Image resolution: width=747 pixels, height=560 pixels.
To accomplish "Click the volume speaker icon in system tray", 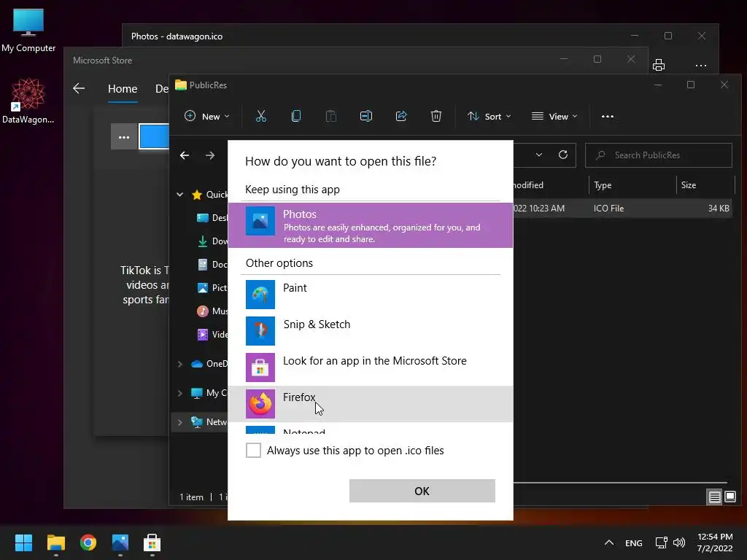I will [x=679, y=542].
